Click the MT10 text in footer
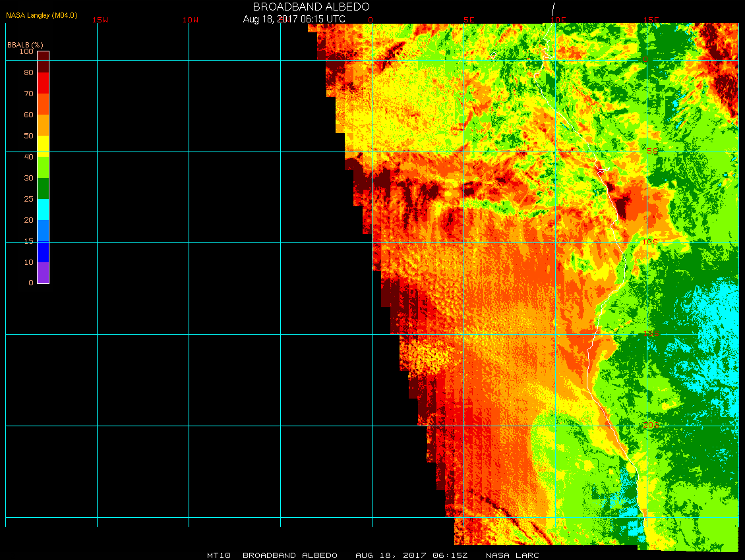 click(218, 555)
